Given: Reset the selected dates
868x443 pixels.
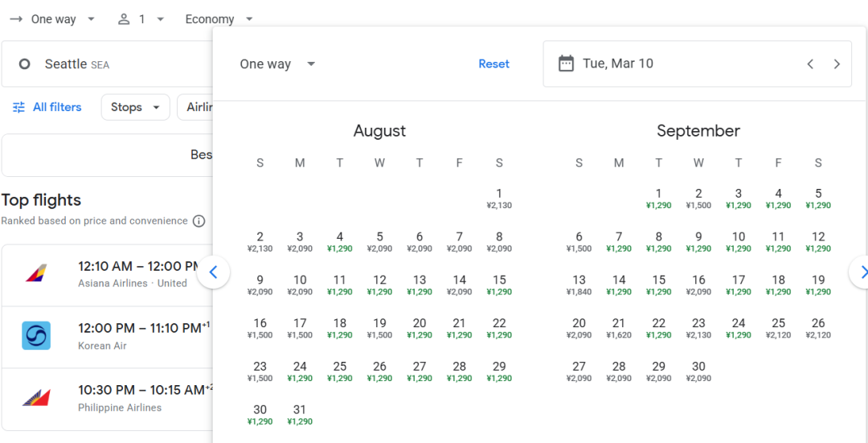Looking at the screenshot, I should click(x=493, y=64).
